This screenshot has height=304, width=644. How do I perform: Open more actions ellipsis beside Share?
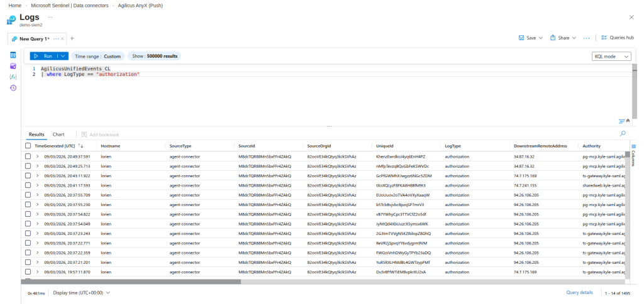point(587,38)
